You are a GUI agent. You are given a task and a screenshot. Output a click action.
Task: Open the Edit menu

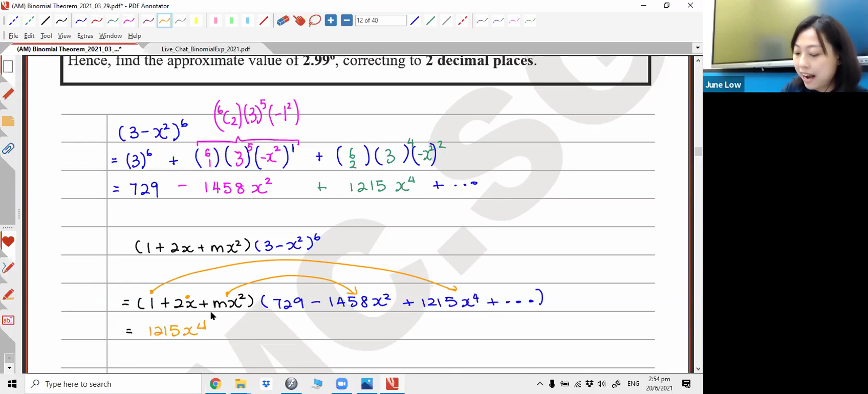[x=29, y=36]
